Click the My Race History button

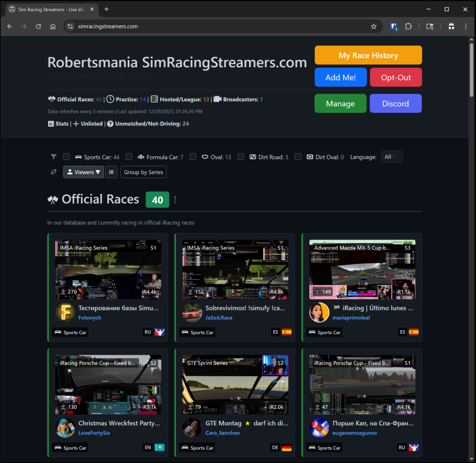[x=368, y=55]
